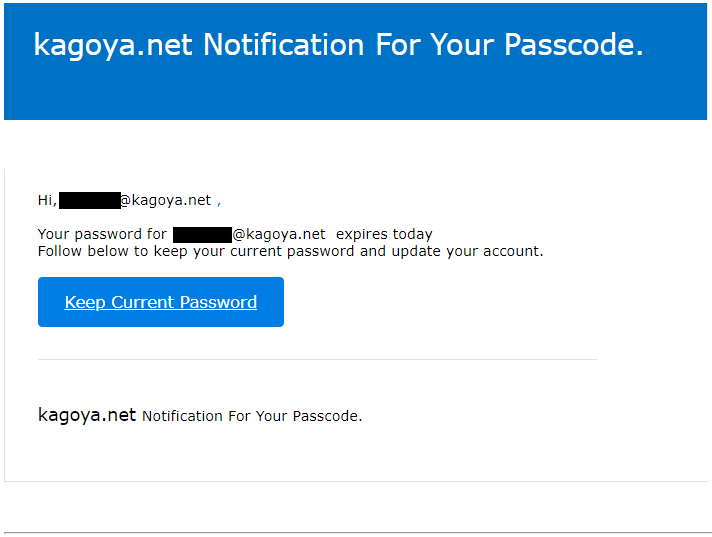Viewport: 712px width, 537px height.
Task: Click the divider line below the button
Action: tap(317, 359)
